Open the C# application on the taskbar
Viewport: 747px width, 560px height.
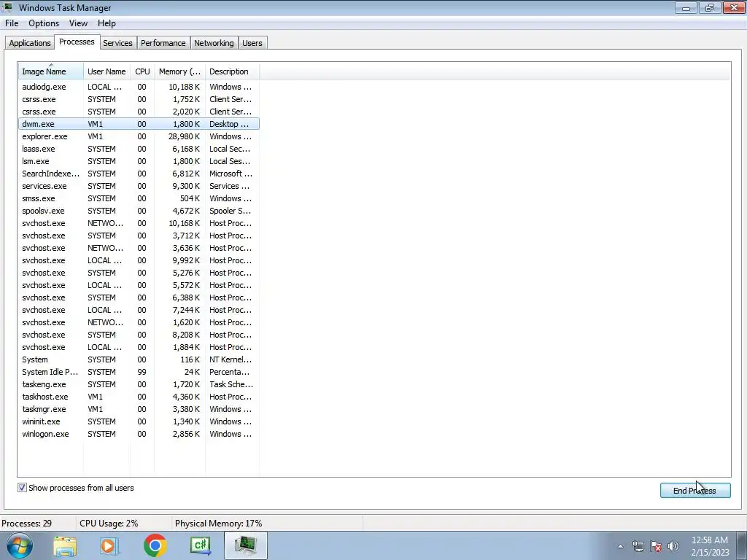click(x=201, y=545)
